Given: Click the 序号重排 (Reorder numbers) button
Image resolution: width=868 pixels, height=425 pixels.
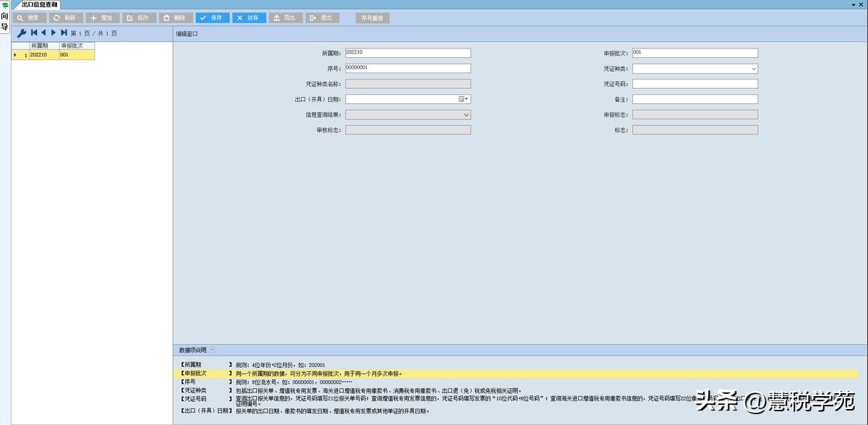Looking at the screenshot, I should [x=373, y=18].
